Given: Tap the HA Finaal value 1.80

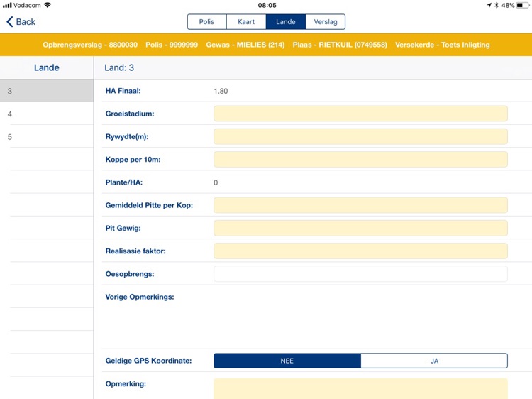Looking at the screenshot, I should coord(221,91).
